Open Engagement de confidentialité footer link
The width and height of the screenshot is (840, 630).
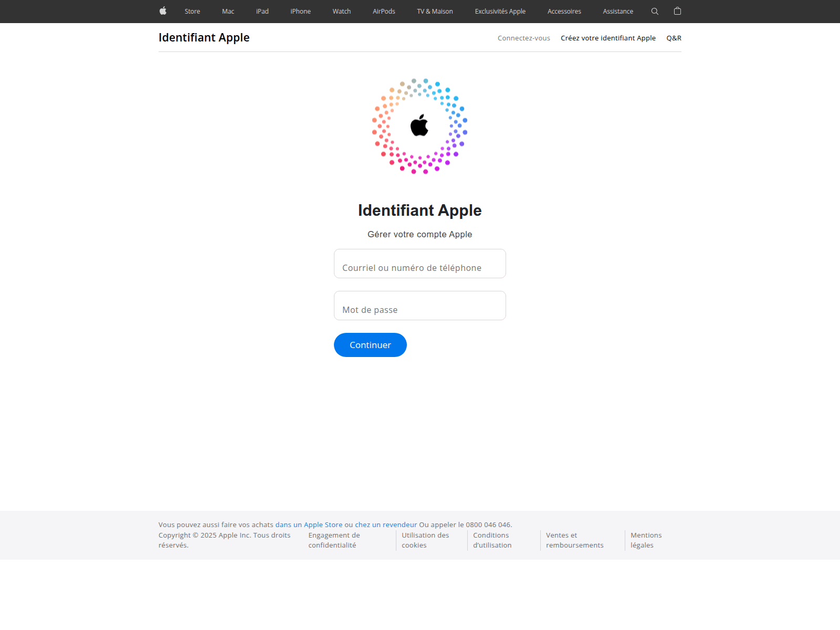pyautogui.click(x=334, y=540)
